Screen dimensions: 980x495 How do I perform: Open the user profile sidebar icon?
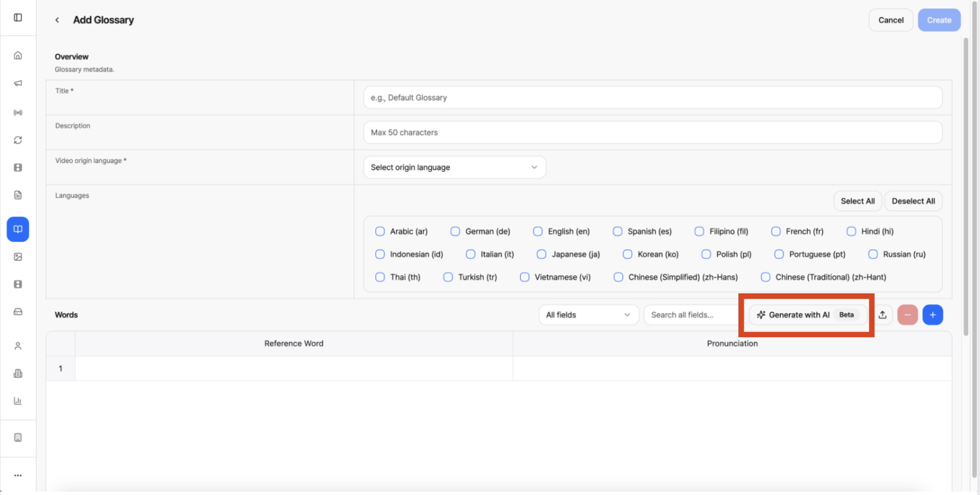(x=18, y=346)
